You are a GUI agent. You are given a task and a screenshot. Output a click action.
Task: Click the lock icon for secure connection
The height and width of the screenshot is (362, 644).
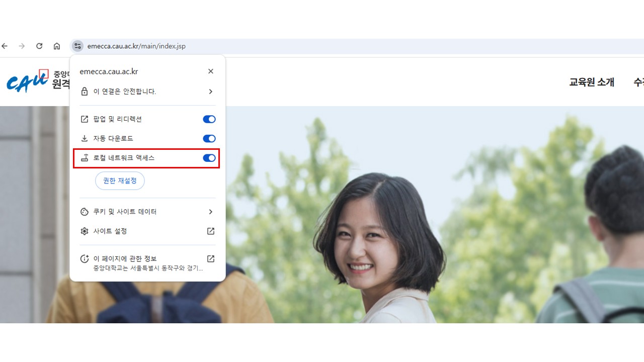pos(85,92)
